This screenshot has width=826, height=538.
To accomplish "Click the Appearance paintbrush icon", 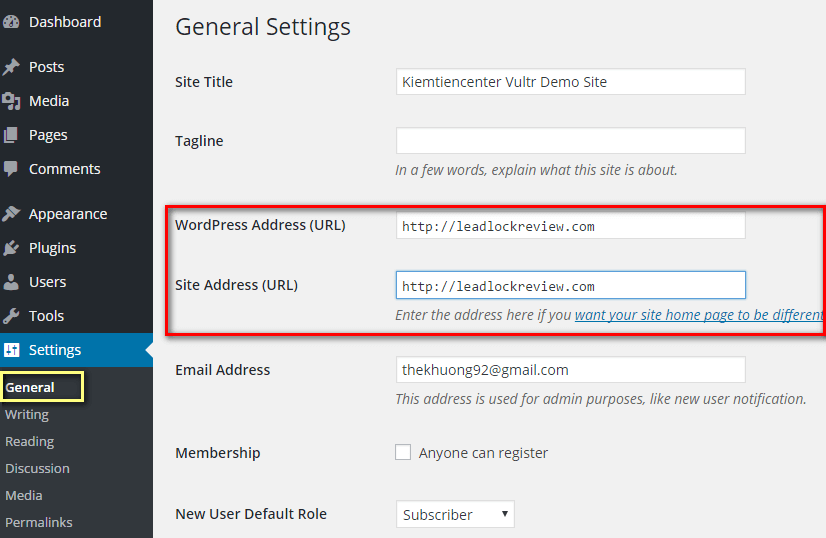I will tap(11, 214).
